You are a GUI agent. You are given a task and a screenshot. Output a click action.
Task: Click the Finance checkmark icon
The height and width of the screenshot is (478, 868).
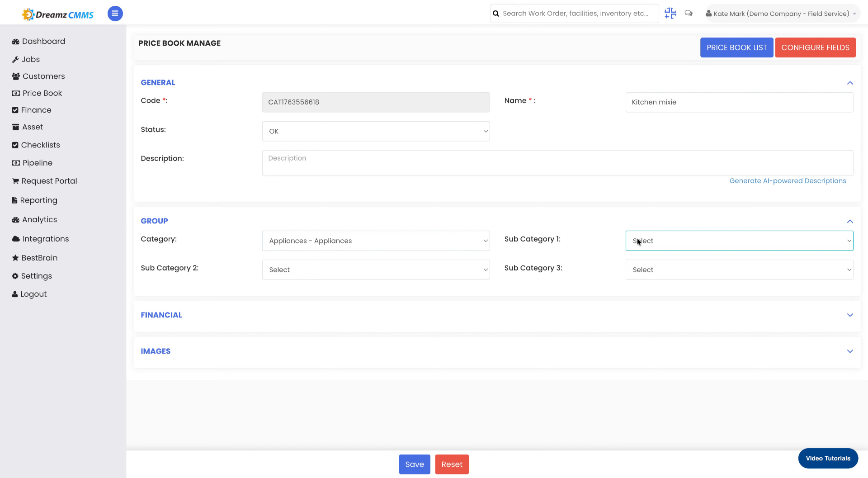tap(15, 110)
